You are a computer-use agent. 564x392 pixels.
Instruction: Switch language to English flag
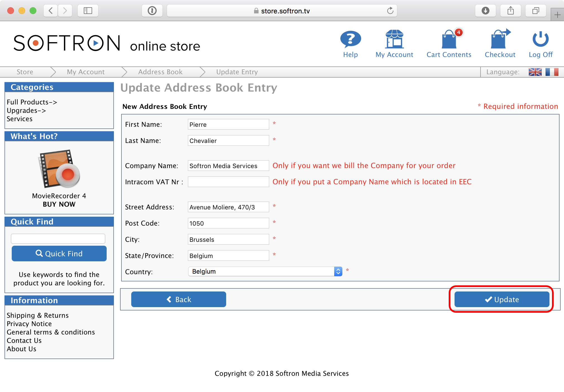coord(535,72)
